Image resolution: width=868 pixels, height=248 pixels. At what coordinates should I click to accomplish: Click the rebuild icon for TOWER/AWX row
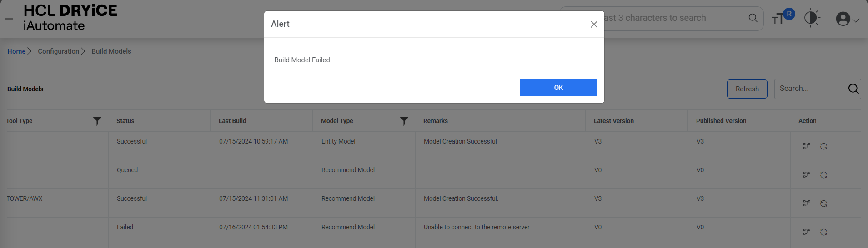coord(823,203)
